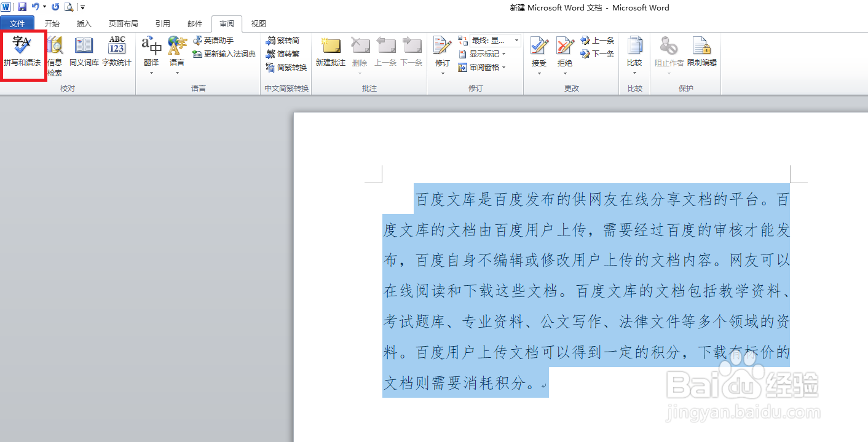Switch to the 邮件 tab
The image size is (868, 442).
pos(195,24)
